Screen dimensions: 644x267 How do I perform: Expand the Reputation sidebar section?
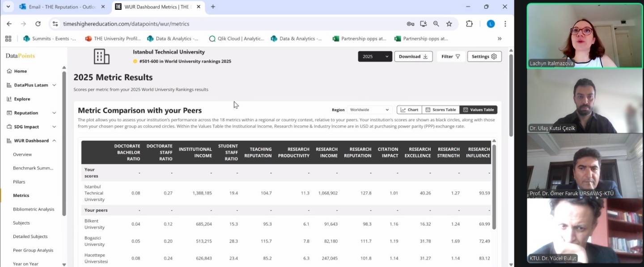point(32,113)
